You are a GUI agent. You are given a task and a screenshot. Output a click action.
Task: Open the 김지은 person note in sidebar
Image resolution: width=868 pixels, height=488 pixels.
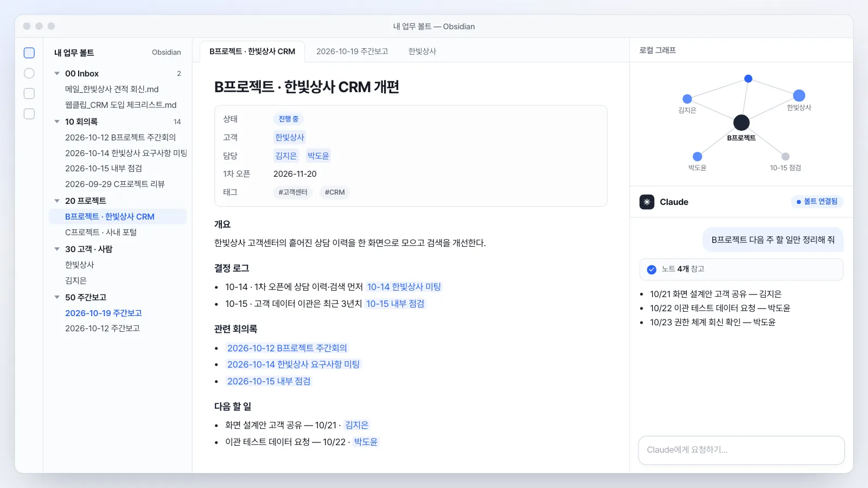tap(118, 281)
